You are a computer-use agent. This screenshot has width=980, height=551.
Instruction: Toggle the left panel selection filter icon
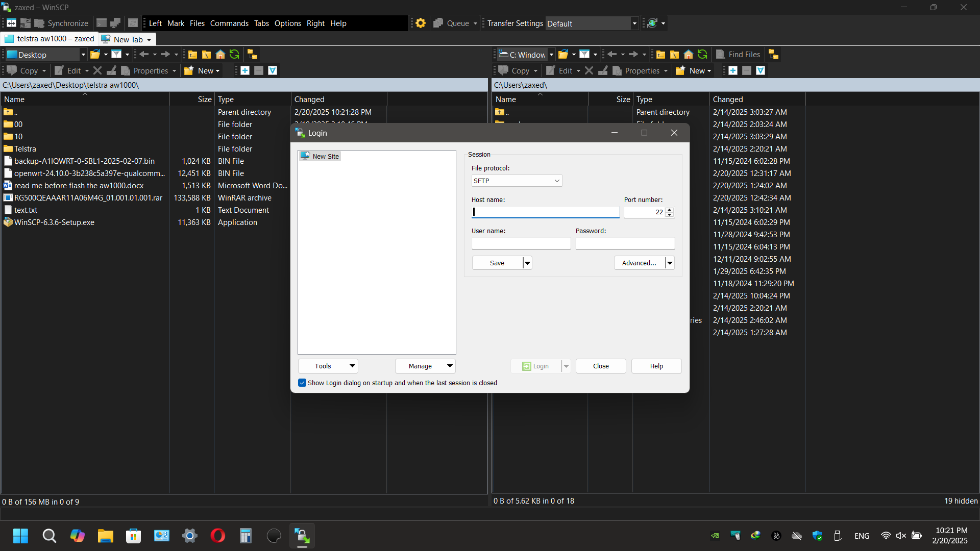point(273,70)
